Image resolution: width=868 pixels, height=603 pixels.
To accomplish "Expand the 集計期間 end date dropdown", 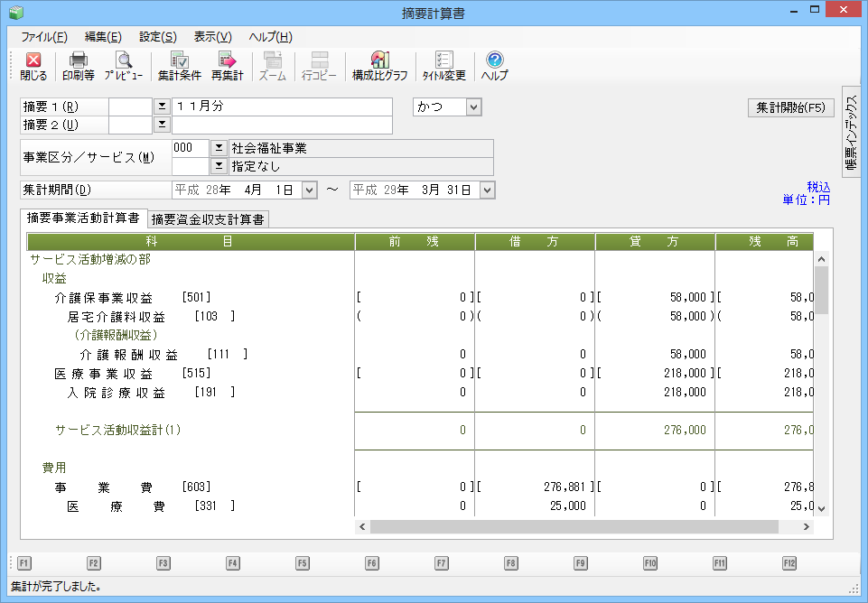I will [488, 190].
